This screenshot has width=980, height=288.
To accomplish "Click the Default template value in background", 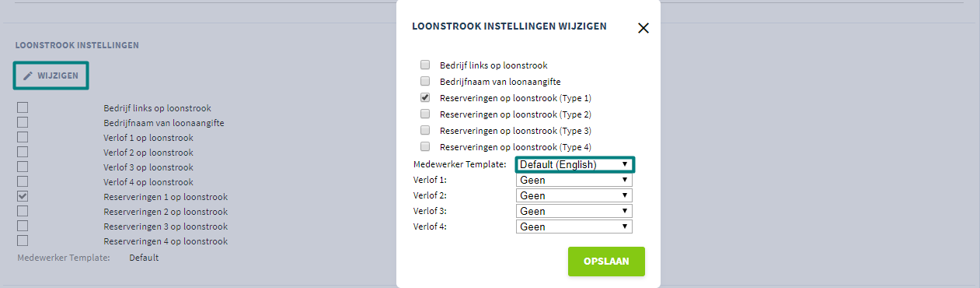I will pos(144,258).
